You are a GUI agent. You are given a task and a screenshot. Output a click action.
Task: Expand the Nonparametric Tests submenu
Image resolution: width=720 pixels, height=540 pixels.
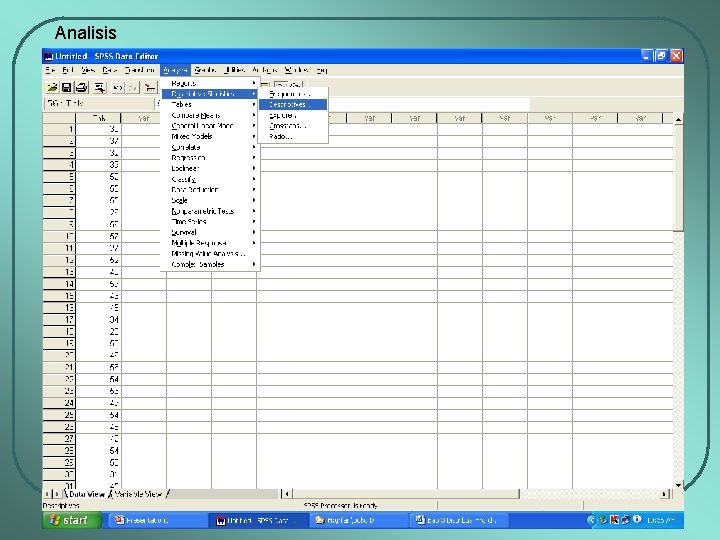point(210,211)
